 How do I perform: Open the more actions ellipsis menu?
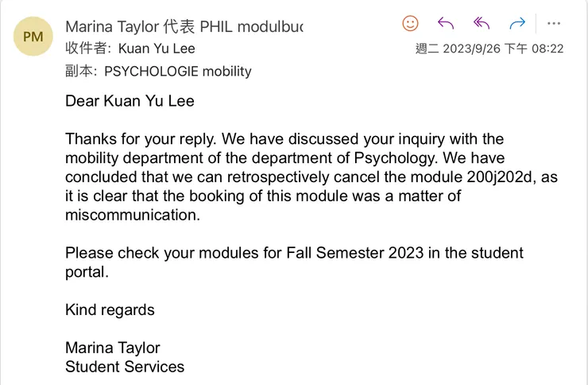pos(554,24)
